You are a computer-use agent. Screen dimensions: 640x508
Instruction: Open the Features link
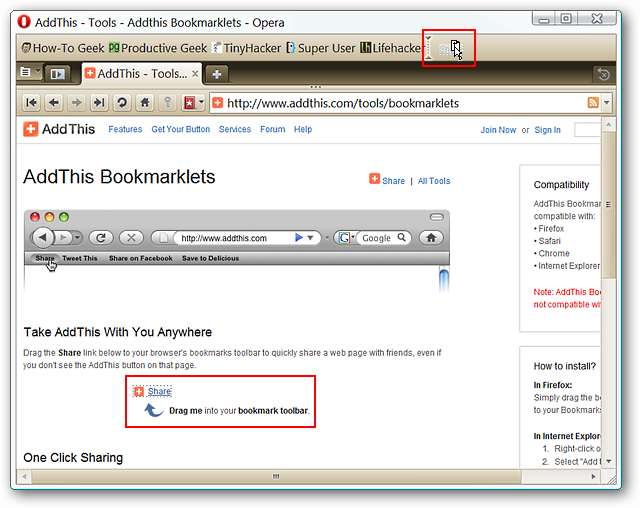pyautogui.click(x=125, y=129)
